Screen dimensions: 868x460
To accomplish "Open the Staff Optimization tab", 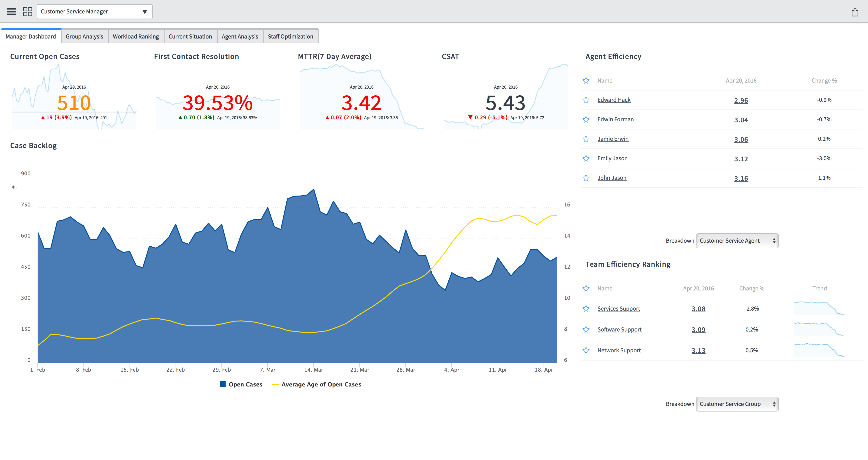I will click(x=290, y=36).
